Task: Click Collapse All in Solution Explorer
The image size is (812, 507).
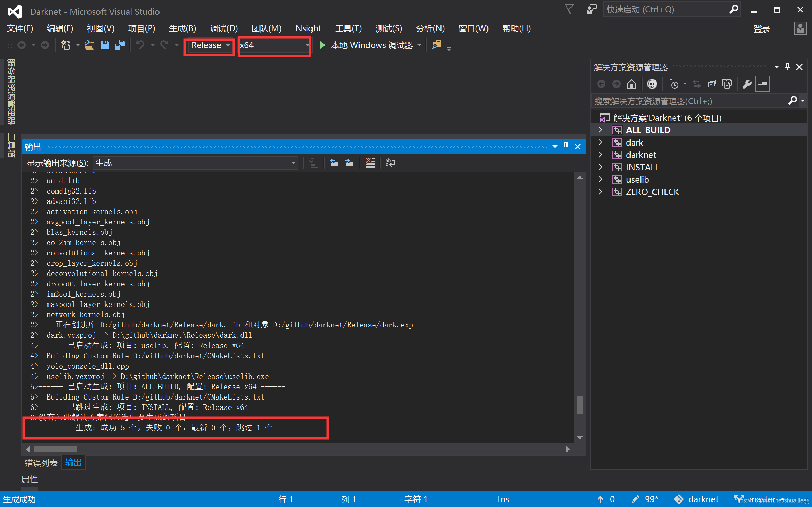Action: click(712, 84)
